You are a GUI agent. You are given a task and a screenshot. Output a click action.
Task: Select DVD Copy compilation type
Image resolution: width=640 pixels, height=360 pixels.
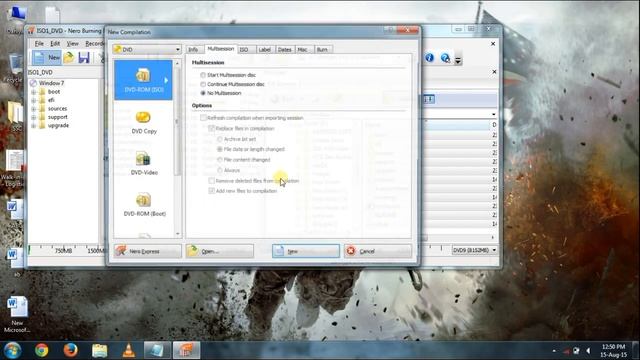[144, 122]
